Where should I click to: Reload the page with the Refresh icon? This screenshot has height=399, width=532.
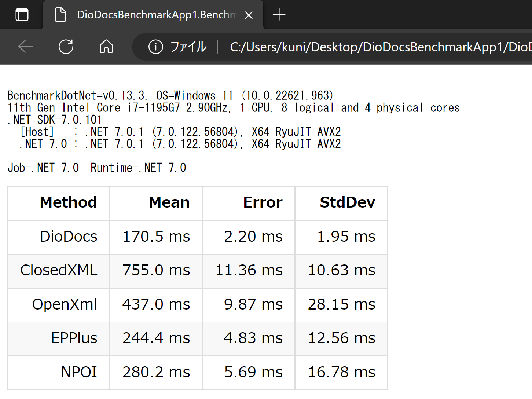tap(66, 47)
